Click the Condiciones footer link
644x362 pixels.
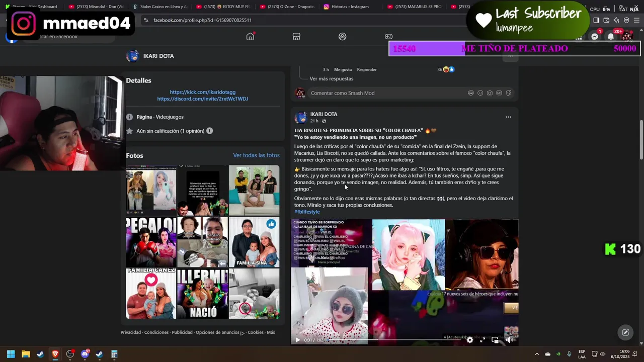tap(156, 332)
